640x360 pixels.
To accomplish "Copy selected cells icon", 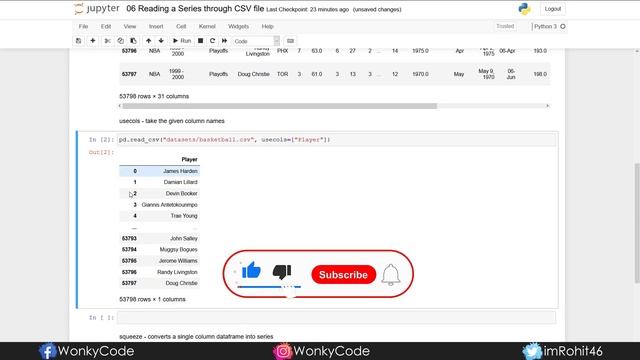I will pyautogui.click(x=120, y=41).
